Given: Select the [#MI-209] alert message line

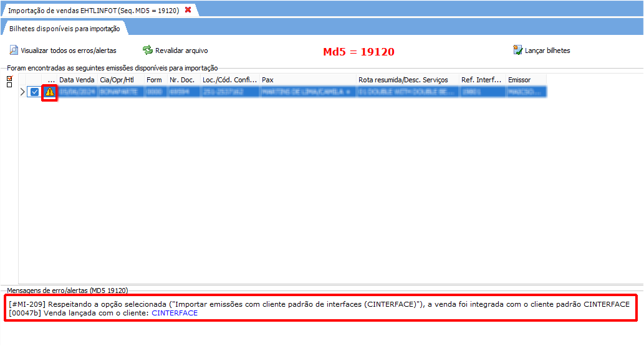Looking at the screenshot, I should point(319,304).
